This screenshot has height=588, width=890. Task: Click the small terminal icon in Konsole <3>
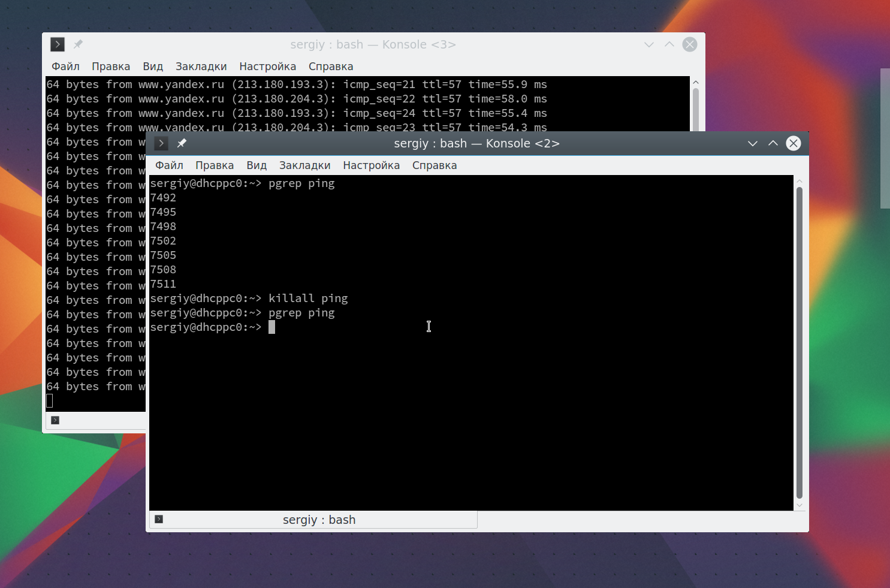[55, 420]
